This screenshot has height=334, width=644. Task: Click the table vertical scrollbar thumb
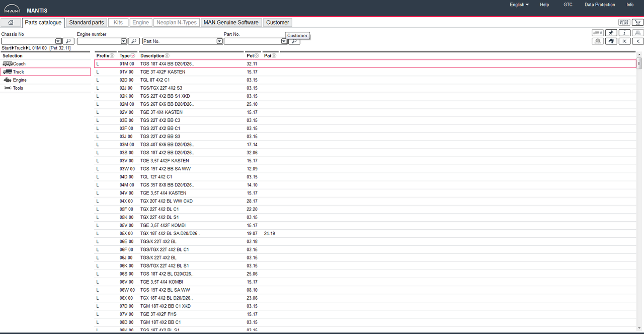point(639,63)
